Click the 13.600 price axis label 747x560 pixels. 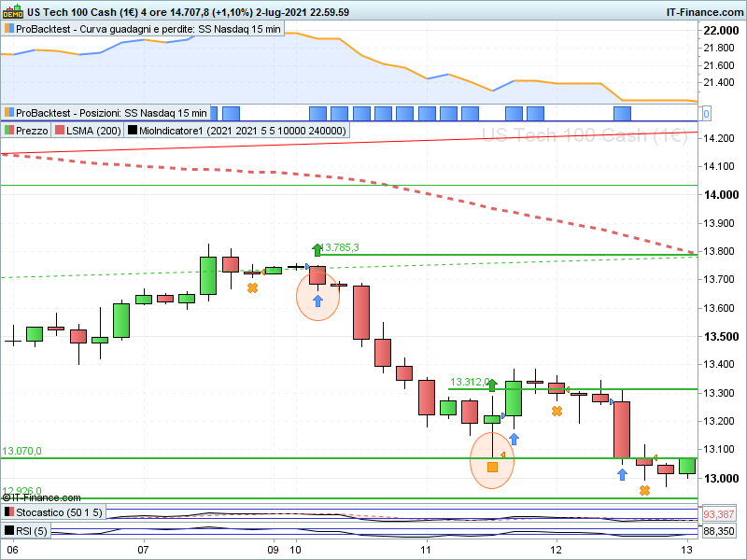coord(719,308)
